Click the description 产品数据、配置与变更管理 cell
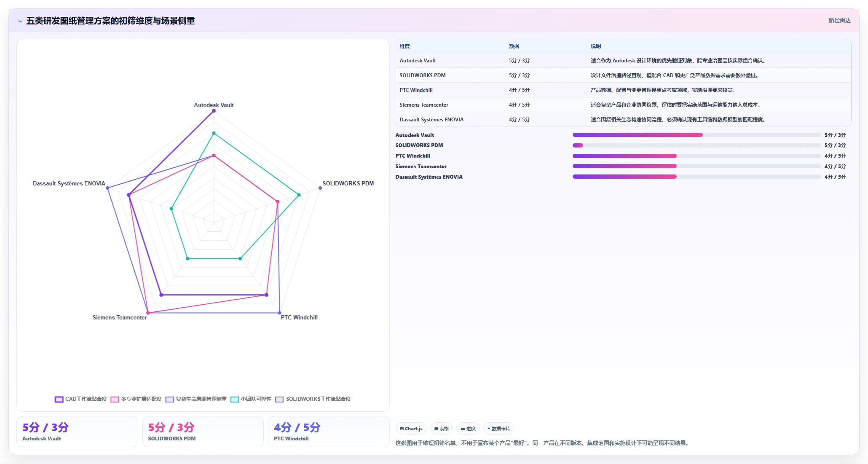This screenshot has height=464, width=868. [664, 90]
